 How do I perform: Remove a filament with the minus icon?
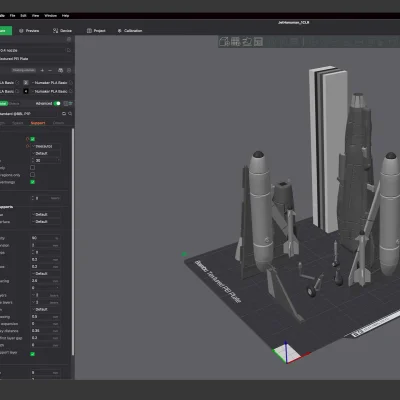point(50,70)
